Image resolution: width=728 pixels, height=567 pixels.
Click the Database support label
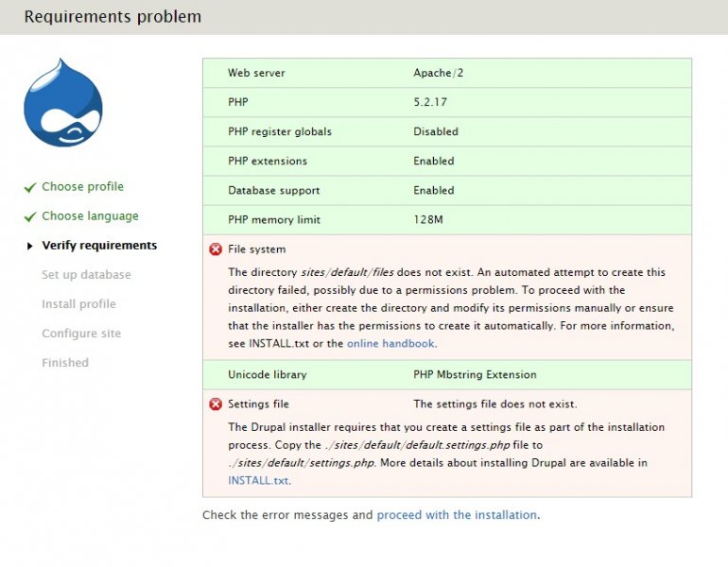[x=273, y=190]
